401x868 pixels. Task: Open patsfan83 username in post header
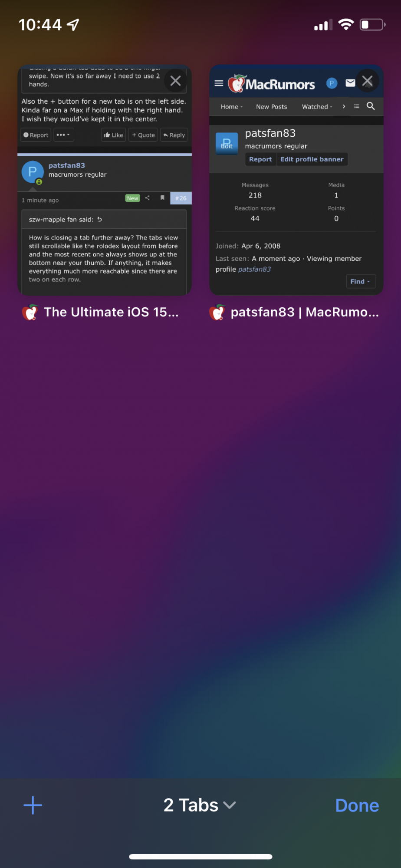click(67, 165)
